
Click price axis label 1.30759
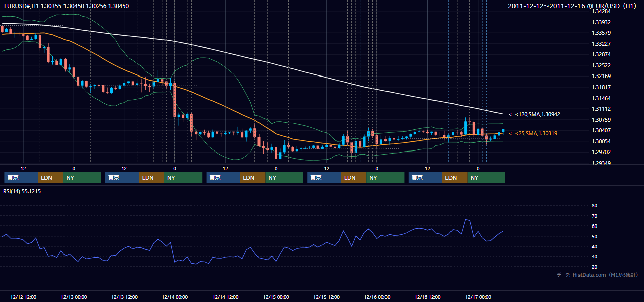[601, 120]
